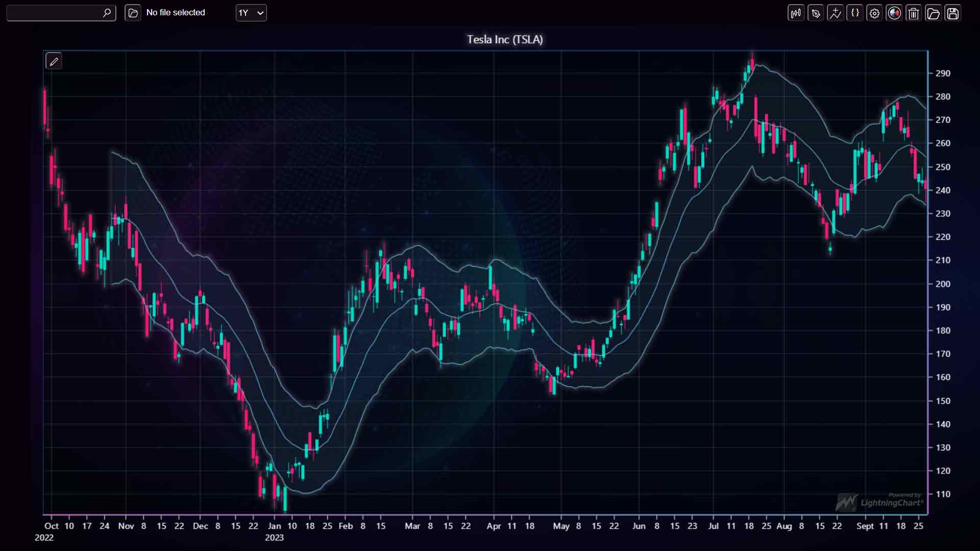
Task: Open the candlestick chart type tool
Action: pyautogui.click(x=796, y=13)
